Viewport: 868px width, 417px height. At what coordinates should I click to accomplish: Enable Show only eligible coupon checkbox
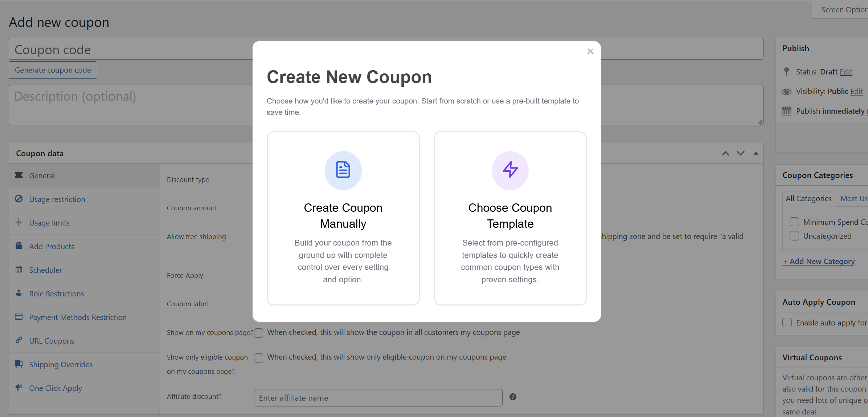(x=259, y=358)
